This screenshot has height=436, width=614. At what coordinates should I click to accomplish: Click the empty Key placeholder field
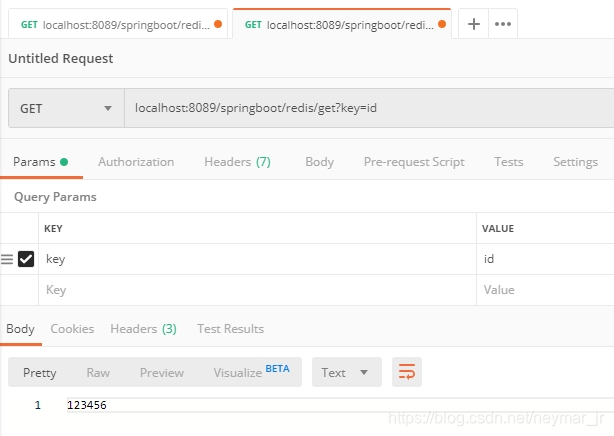point(257,290)
